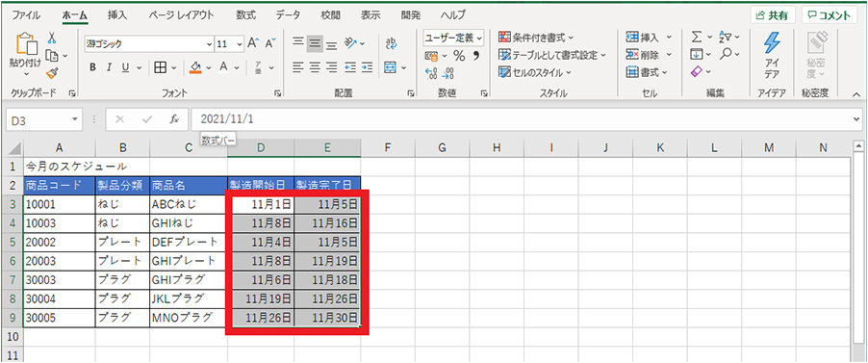Click the accounting number format icon
The image size is (868, 363).
431,56
